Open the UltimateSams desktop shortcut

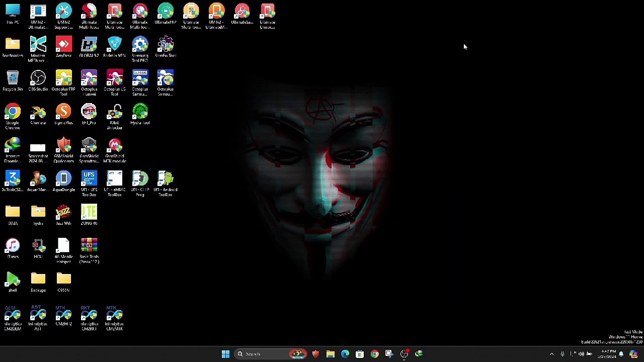coord(242,14)
